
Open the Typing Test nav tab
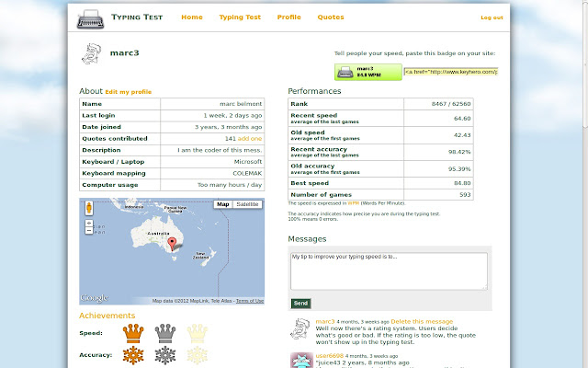pyautogui.click(x=240, y=17)
